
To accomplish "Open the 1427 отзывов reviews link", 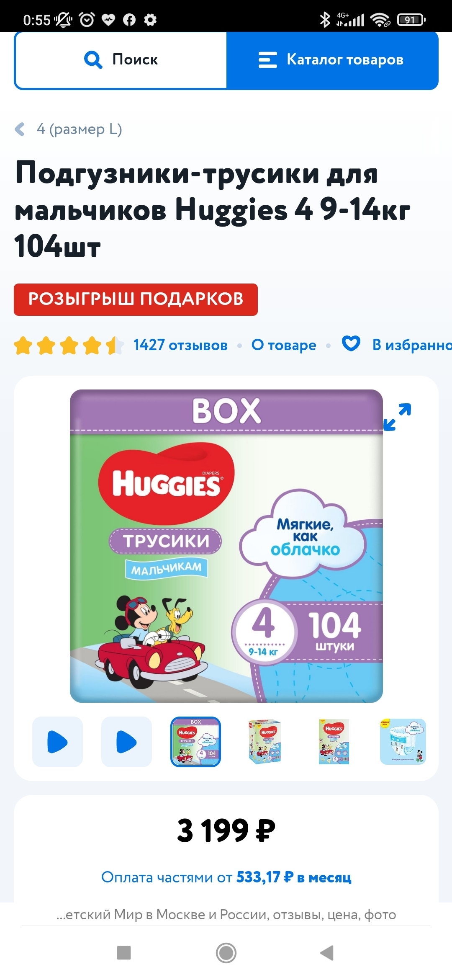I will (180, 345).
